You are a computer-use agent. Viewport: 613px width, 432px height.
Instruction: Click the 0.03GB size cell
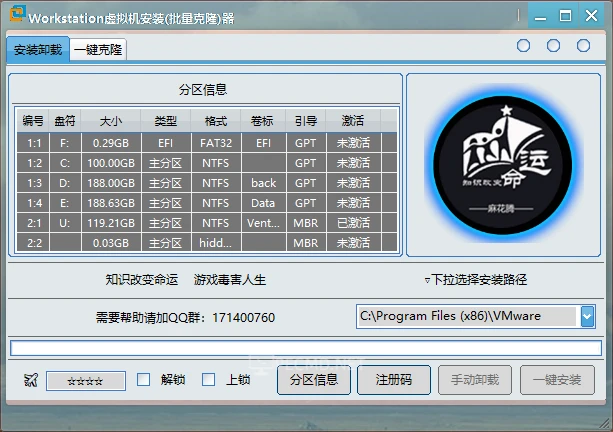(111, 243)
